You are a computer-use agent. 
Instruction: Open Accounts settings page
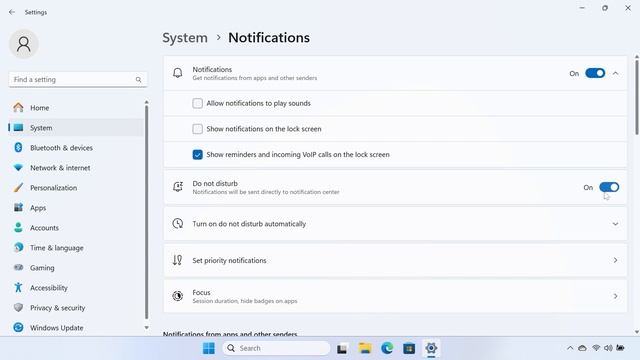click(76, 228)
